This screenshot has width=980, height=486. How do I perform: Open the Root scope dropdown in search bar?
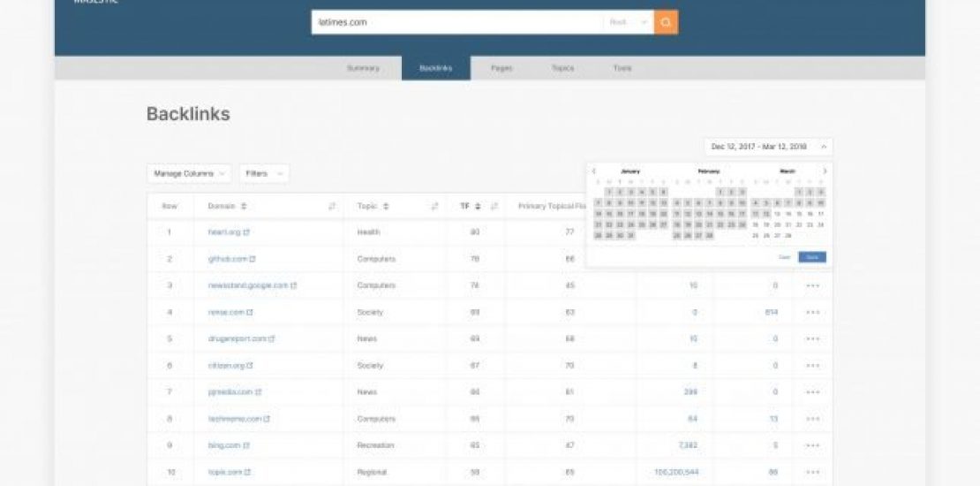click(x=629, y=22)
